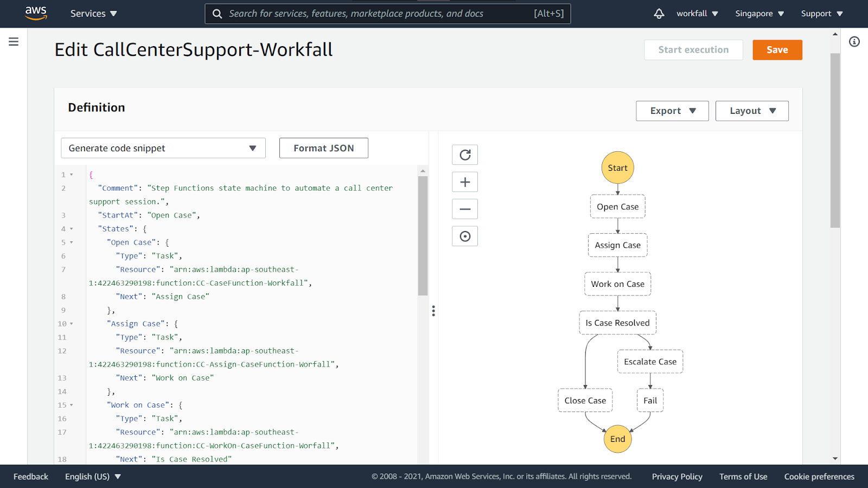This screenshot has width=868, height=488.
Task: Select the End node in graph
Action: [x=617, y=439]
